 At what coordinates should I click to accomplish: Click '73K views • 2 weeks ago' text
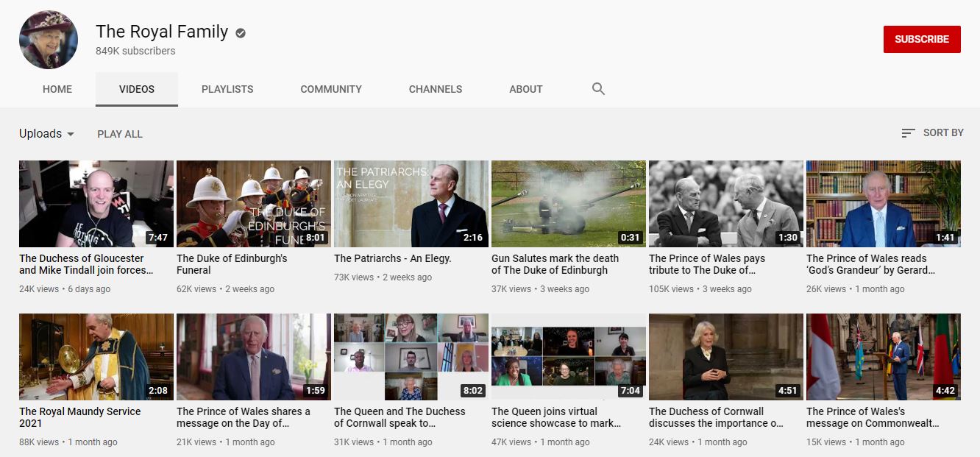(x=383, y=277)
